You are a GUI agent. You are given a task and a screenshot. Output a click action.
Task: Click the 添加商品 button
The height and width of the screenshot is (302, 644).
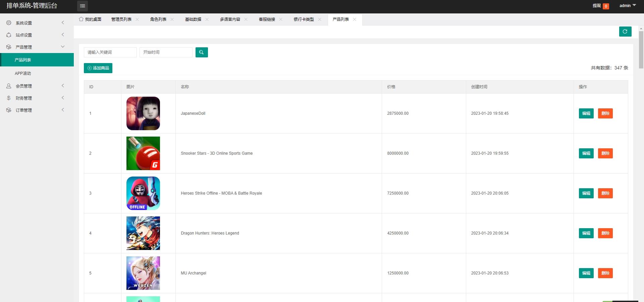[x=98, y=68]
